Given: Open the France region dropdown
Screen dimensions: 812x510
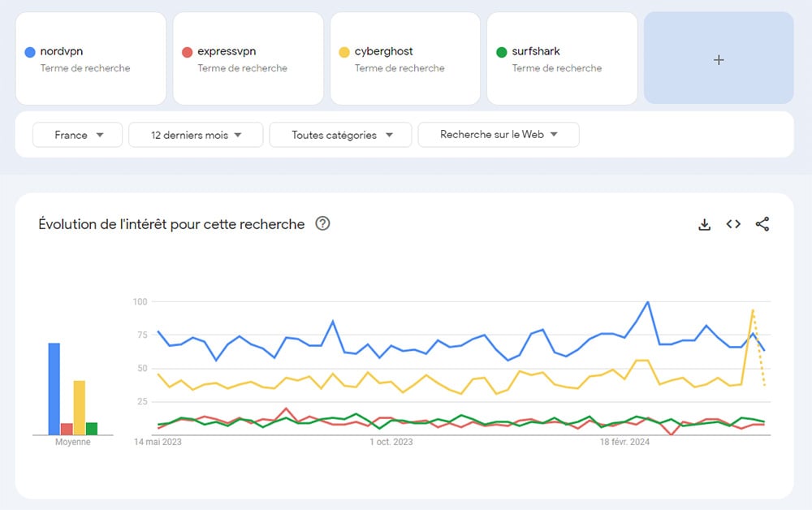Looking at the screenshot, I should point(77,135).
